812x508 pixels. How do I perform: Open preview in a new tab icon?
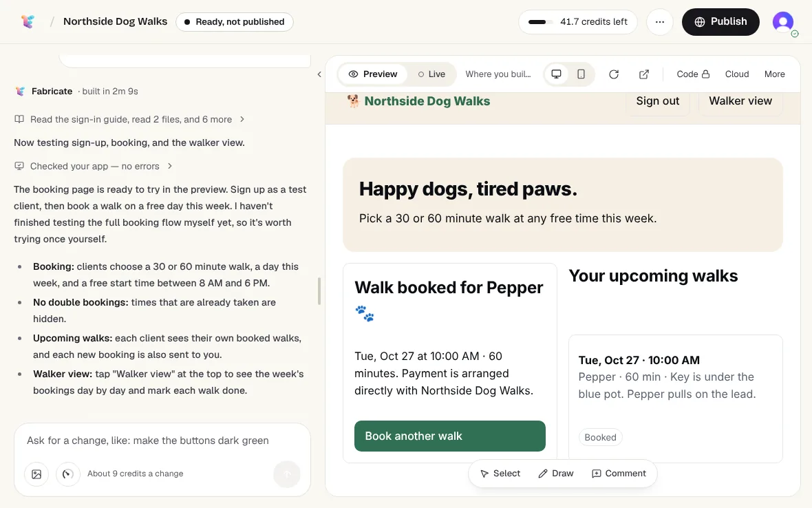click(643, 74)
